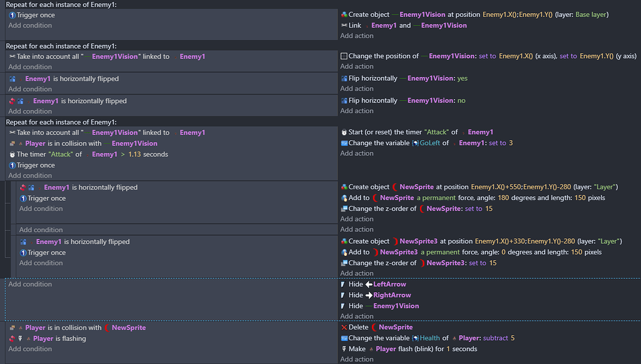Image resolution: width=641 pixels, height=364 pixels.
Task: Click the inverted-condition icon on 'Player is flashing'
Action: [x=13, y=339]
